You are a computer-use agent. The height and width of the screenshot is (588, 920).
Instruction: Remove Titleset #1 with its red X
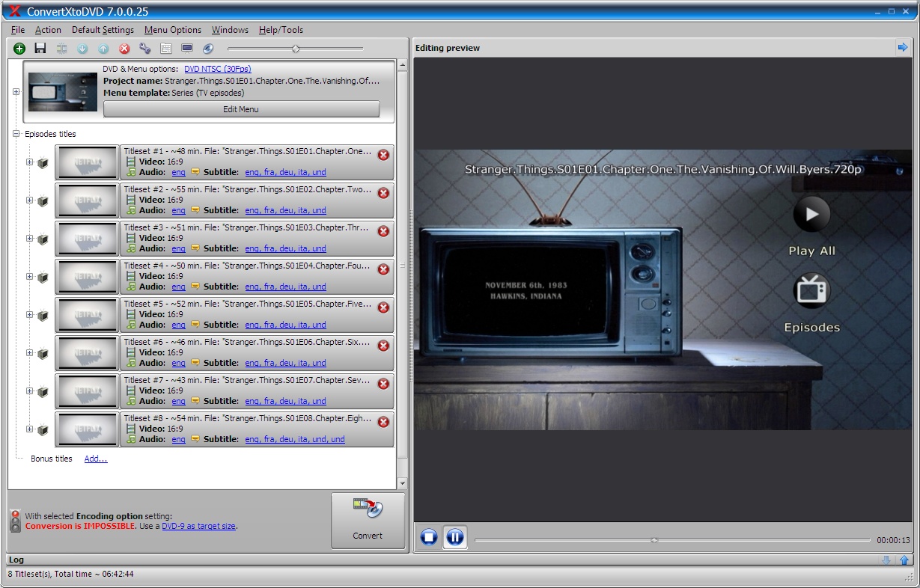click(383, 155)
